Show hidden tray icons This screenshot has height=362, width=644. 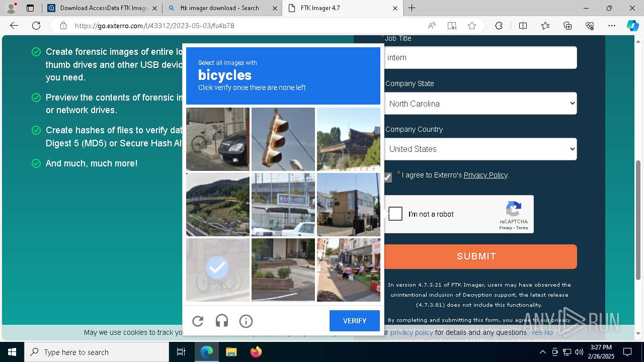click(542, 352)
